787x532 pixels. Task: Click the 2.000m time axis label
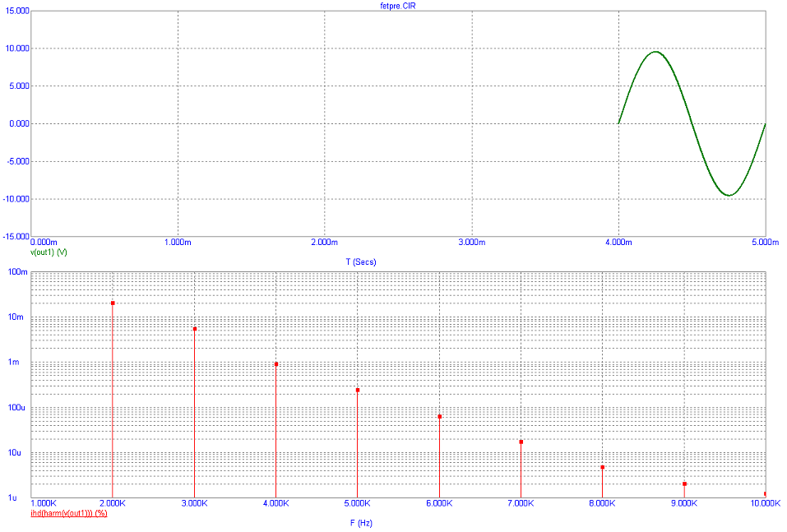point(324,243)
